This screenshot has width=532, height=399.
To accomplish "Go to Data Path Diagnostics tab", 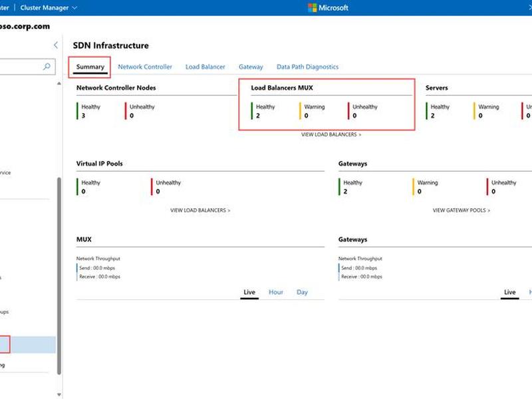I will (x=307, y=67).
